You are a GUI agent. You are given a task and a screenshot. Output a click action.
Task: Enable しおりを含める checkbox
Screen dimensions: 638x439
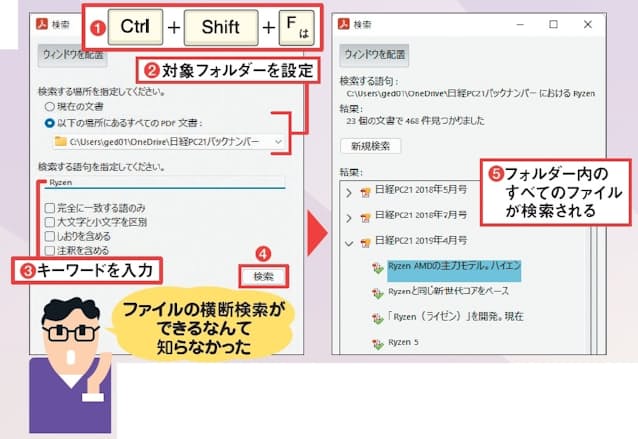pos(49,236)
